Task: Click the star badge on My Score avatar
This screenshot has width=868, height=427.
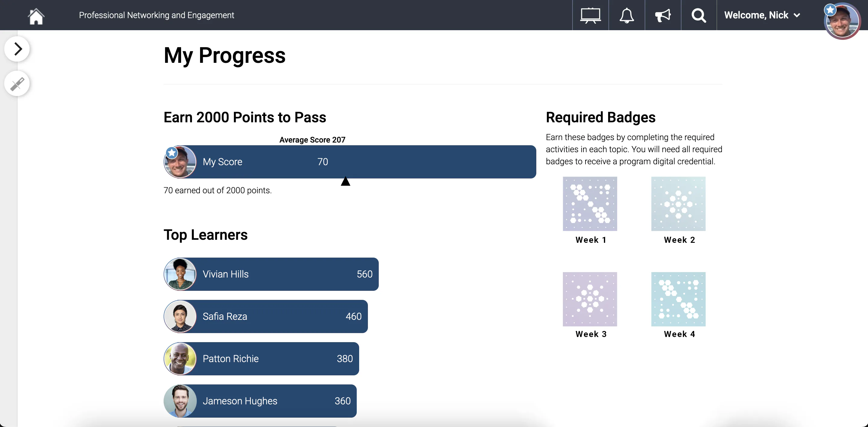Action: (x=172, y=153)
